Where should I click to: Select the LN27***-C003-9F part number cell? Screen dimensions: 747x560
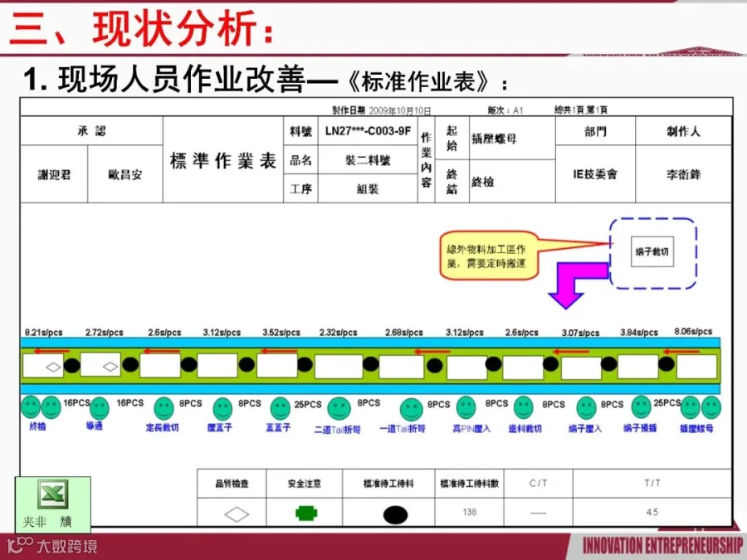click(x=368, y=131)
